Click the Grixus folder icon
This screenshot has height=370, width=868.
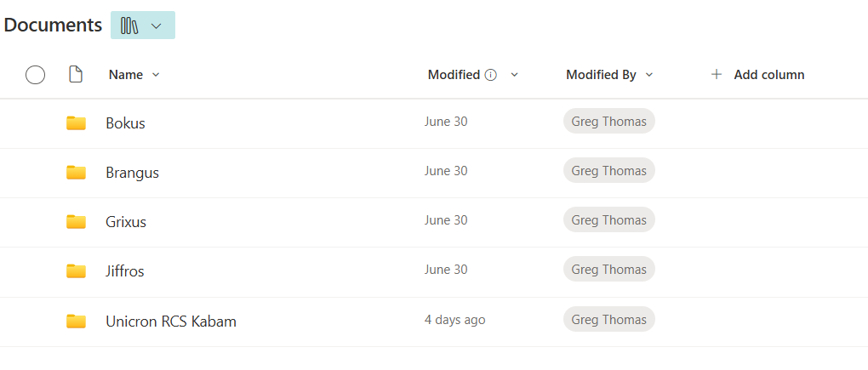click(76, 222)
